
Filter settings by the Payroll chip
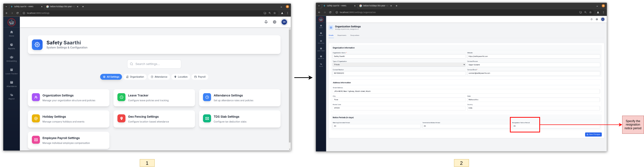tap(200, 77)
